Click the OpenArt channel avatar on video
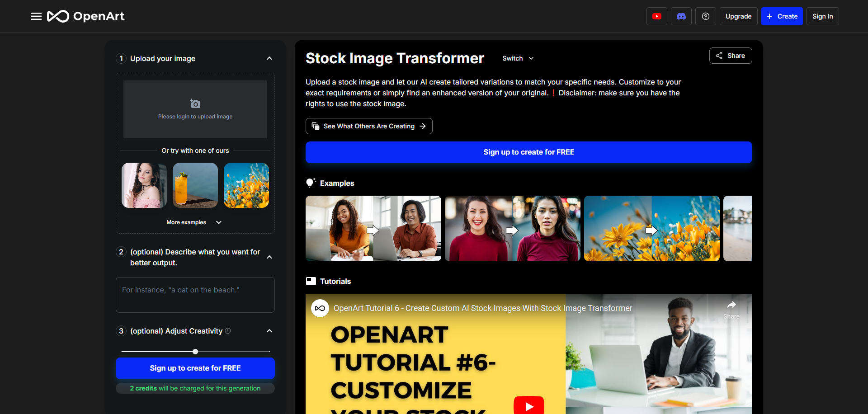The width and height of the screenshot is (868, 414). click(x=320, y=308)
